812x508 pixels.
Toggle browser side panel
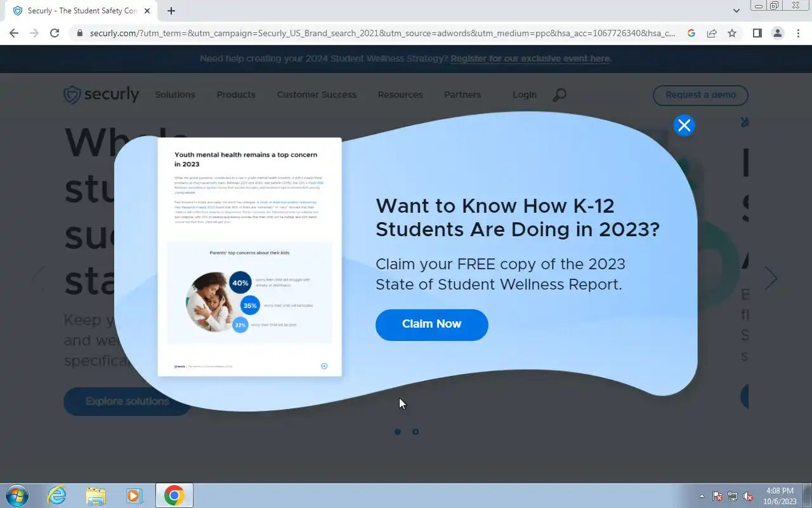757,33
